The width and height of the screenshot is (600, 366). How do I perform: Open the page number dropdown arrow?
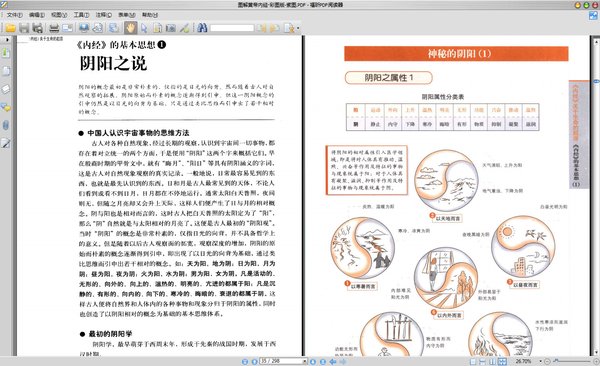[x=305, y=361]
